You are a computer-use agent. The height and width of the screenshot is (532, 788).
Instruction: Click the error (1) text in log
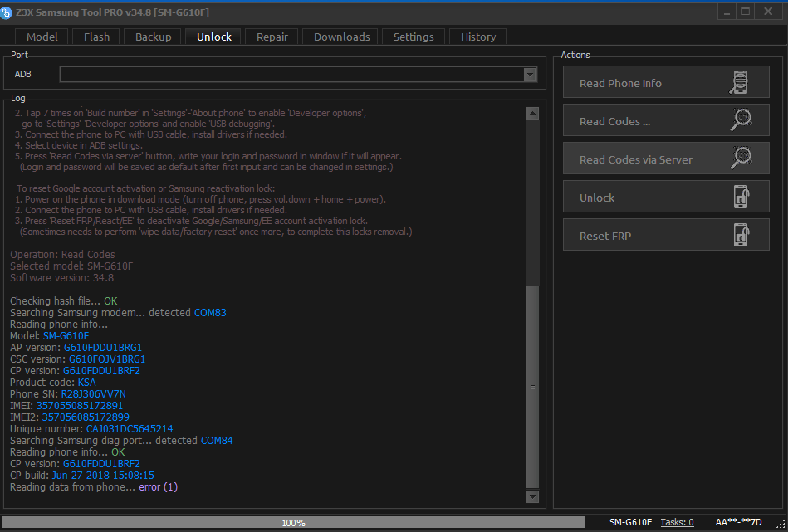(159, 487)
